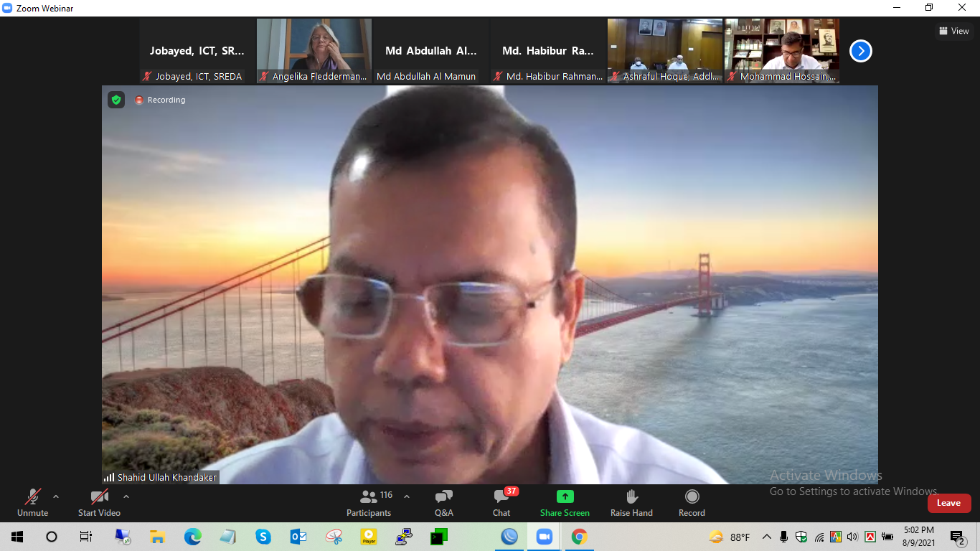This screenshot has width=980, height=551.
Task: Open the Q&A panel
Action: [443, 502]
